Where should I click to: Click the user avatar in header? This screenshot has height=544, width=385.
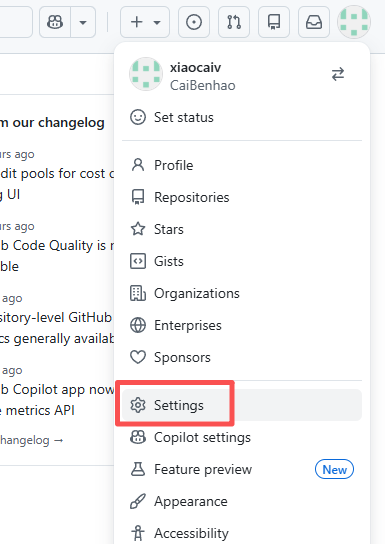(354, 22)
